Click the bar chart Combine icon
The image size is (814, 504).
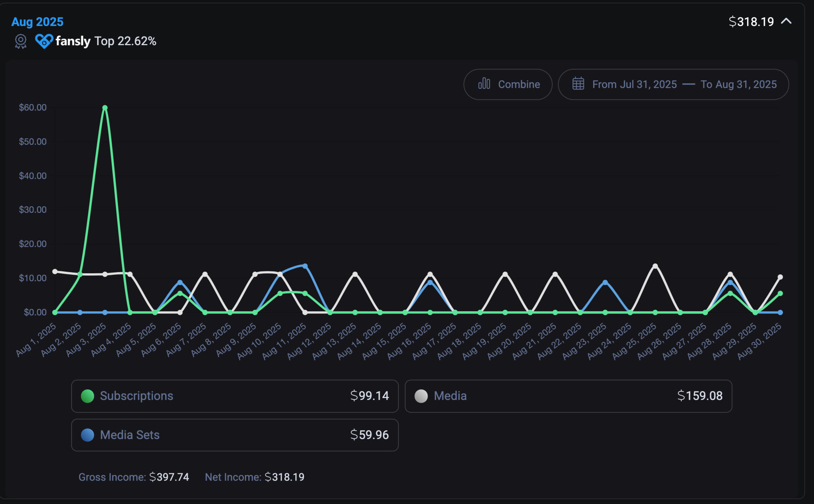484,84
